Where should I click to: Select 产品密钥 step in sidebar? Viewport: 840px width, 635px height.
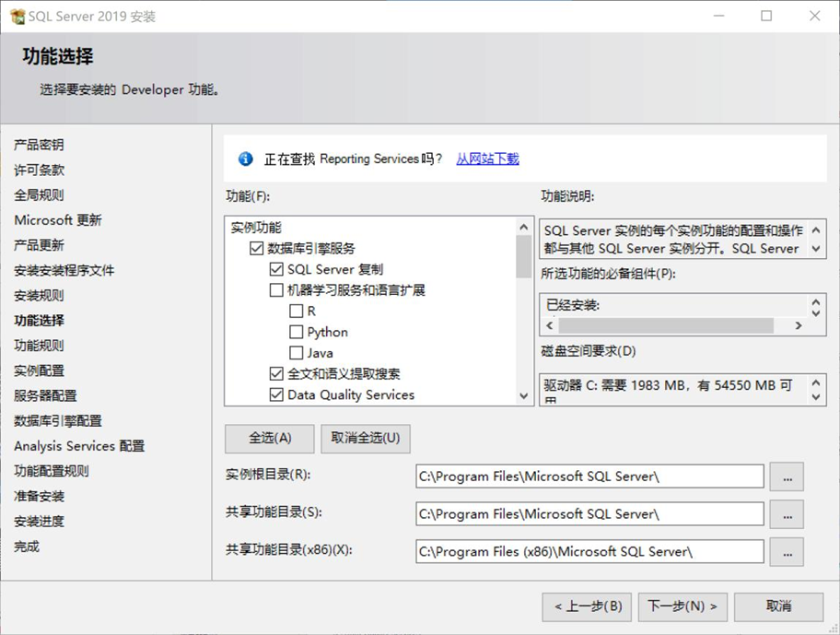coord(39,145)
